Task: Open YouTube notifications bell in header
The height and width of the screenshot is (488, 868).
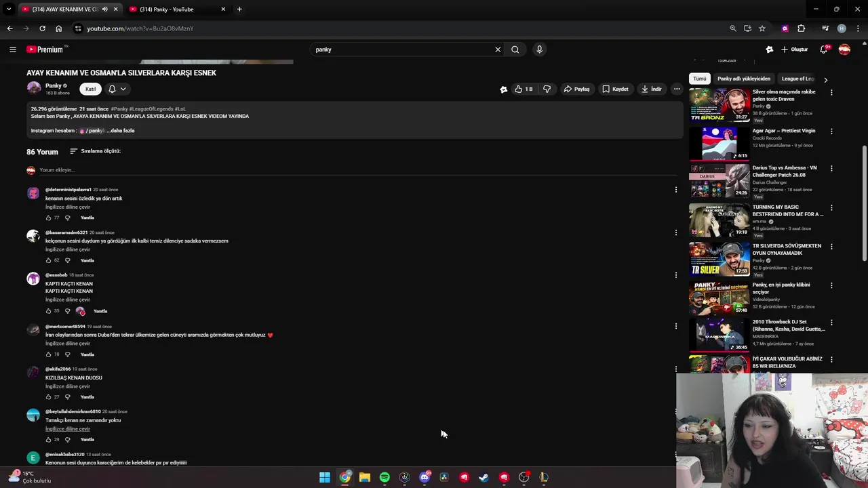Action: pos(824,49)
